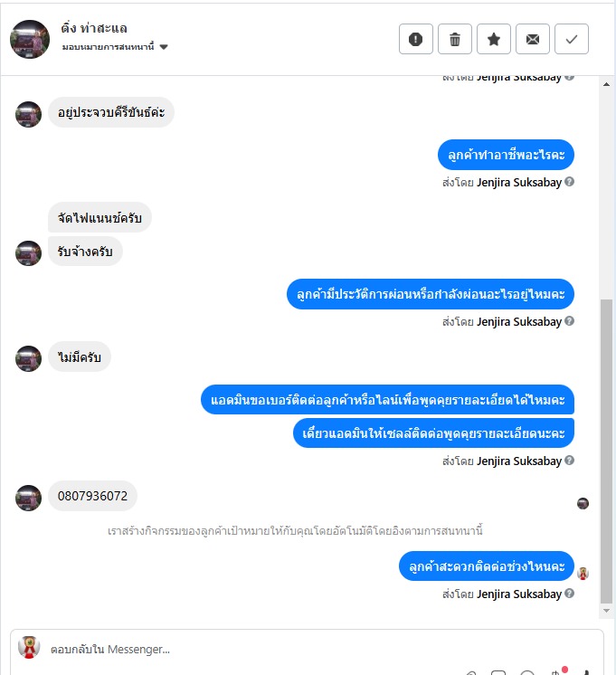
Task: Click scrollbar down arrow in chat
Action: point(606,611)
